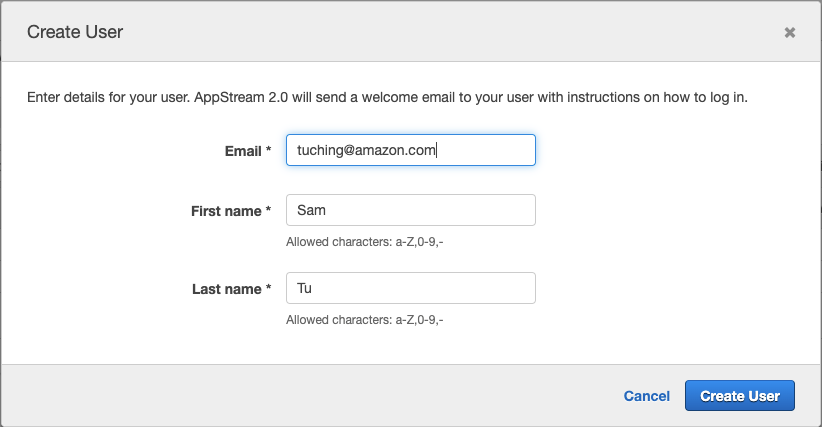Click the AppStream 2.0 welcome email description
822x427 pixels.
tap(386, 98)
